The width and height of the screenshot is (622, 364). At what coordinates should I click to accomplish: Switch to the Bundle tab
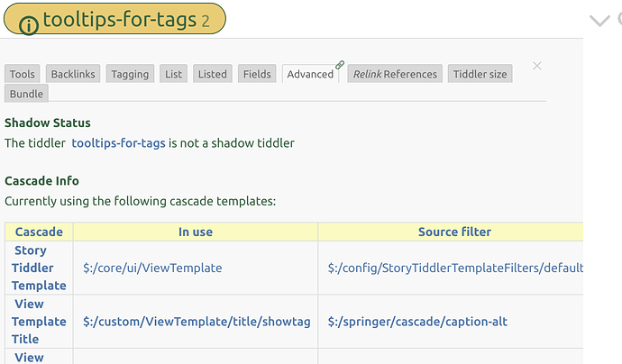26,94
